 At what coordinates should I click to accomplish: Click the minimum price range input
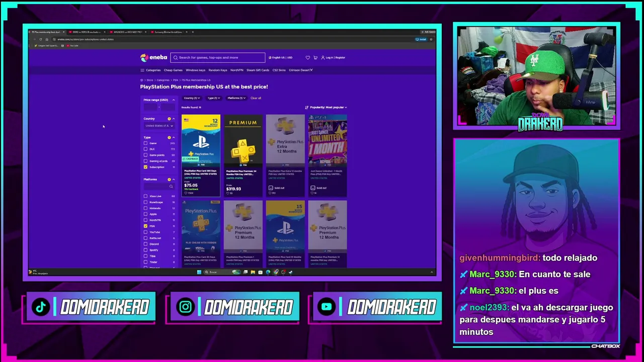pyautogui.click(x=150, y=107)
